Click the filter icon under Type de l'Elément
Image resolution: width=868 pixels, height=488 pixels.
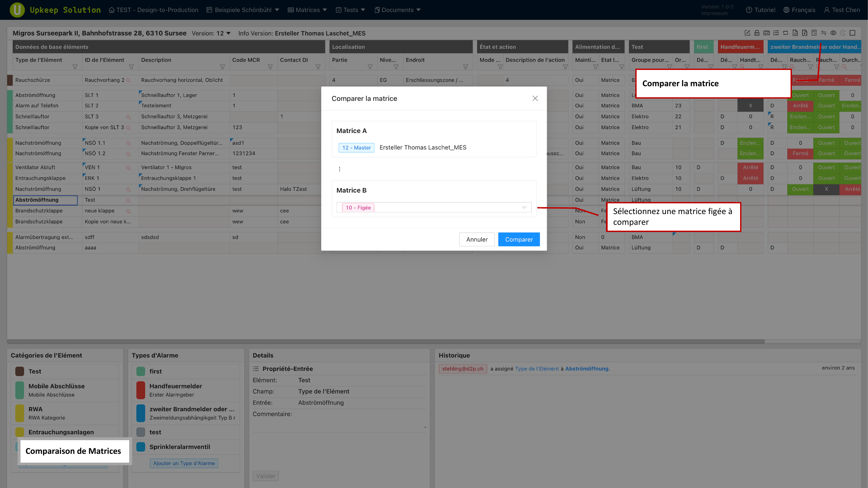[x=75, y=67]
